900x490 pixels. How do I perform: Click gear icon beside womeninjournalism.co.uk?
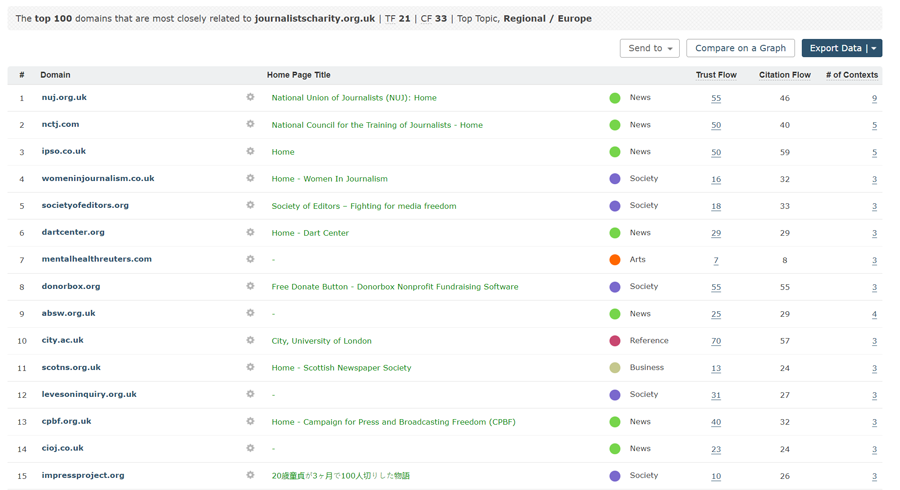[x=250, y=179]
